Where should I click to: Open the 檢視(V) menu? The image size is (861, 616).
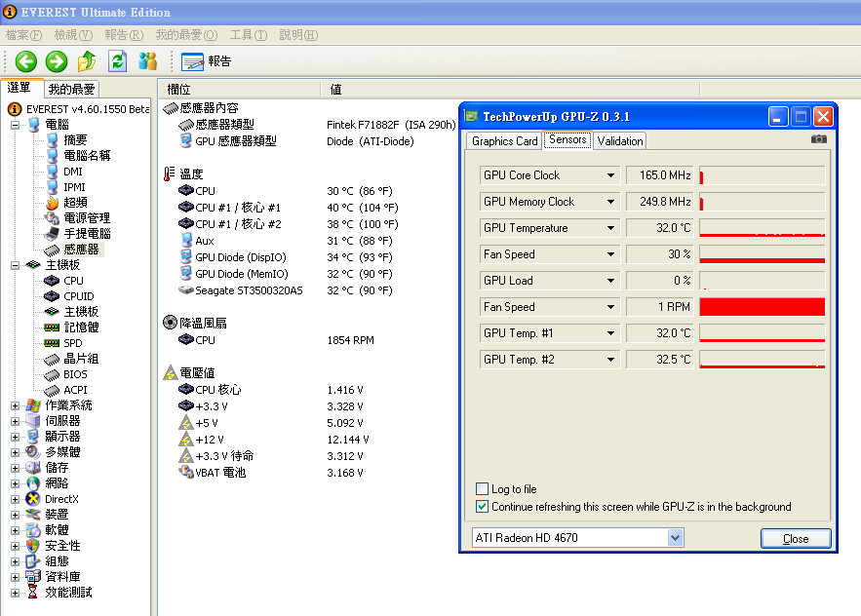[73, 35]
